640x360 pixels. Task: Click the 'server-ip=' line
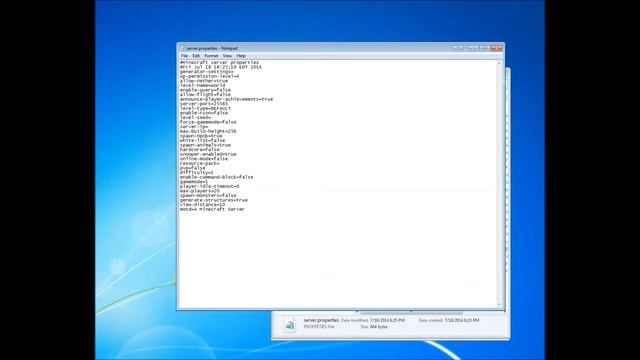tap(194, 127)
